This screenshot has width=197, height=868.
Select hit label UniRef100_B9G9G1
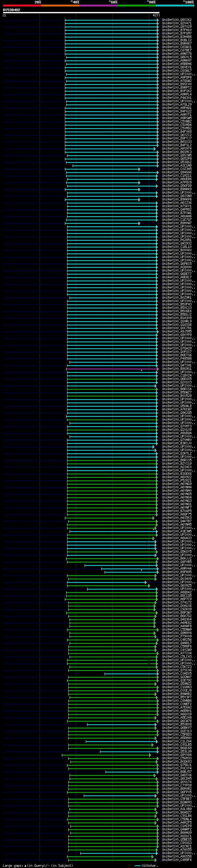176,369
